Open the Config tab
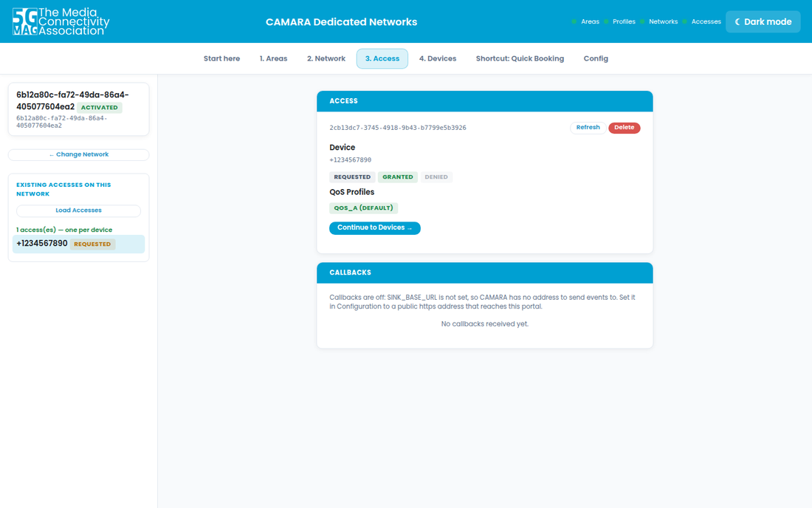Viewport: 812px width, 508px height. (596, 58)
